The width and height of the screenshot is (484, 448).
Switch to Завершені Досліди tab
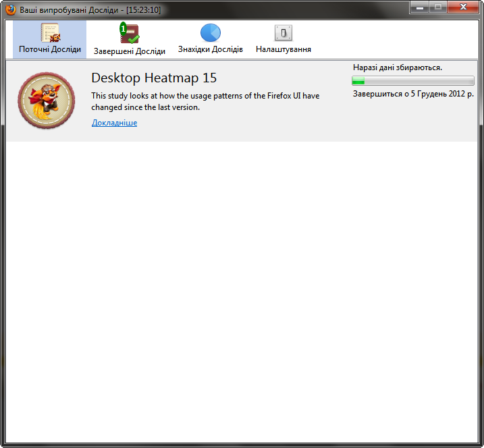[x=130, y=40]
